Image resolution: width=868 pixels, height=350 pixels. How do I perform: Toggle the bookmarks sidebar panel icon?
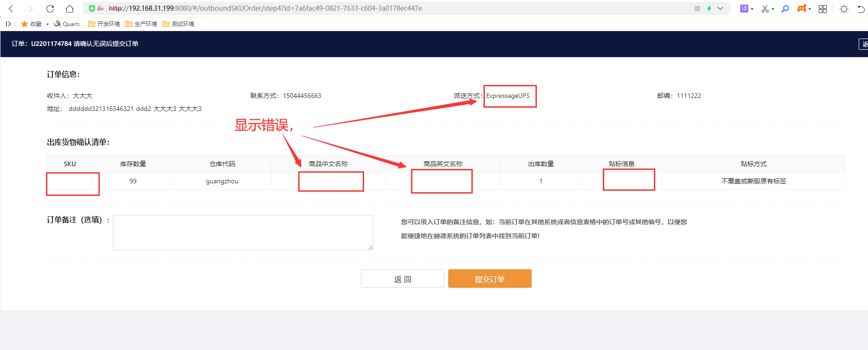(8, 24)
